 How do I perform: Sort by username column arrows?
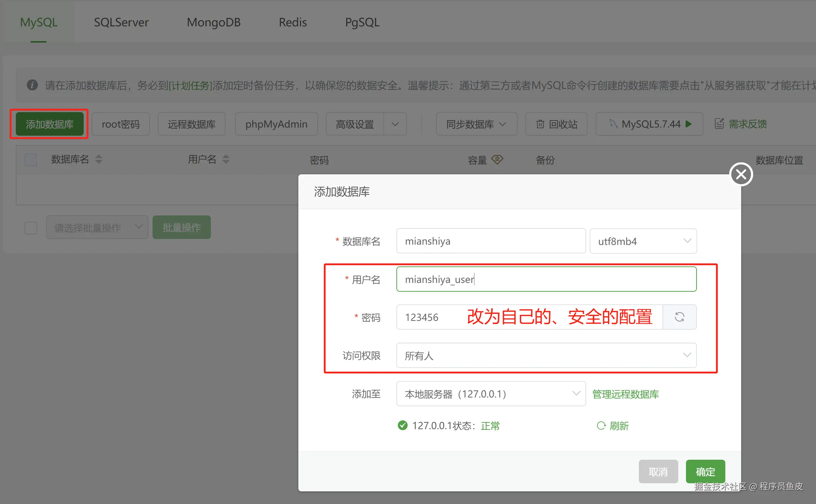[x=226, y=160]
